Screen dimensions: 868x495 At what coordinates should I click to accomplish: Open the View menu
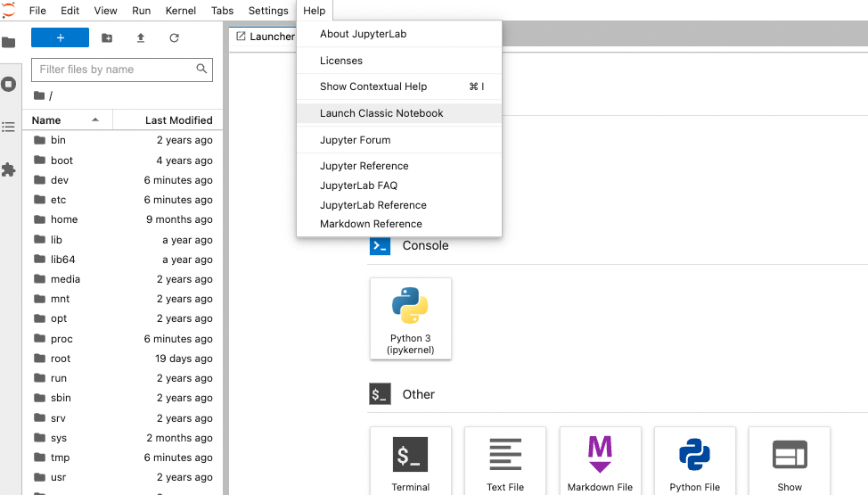point(106,11)
